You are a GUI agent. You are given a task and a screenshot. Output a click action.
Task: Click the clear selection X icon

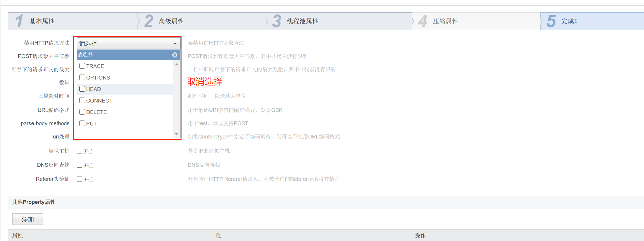(x=175, y=55)
